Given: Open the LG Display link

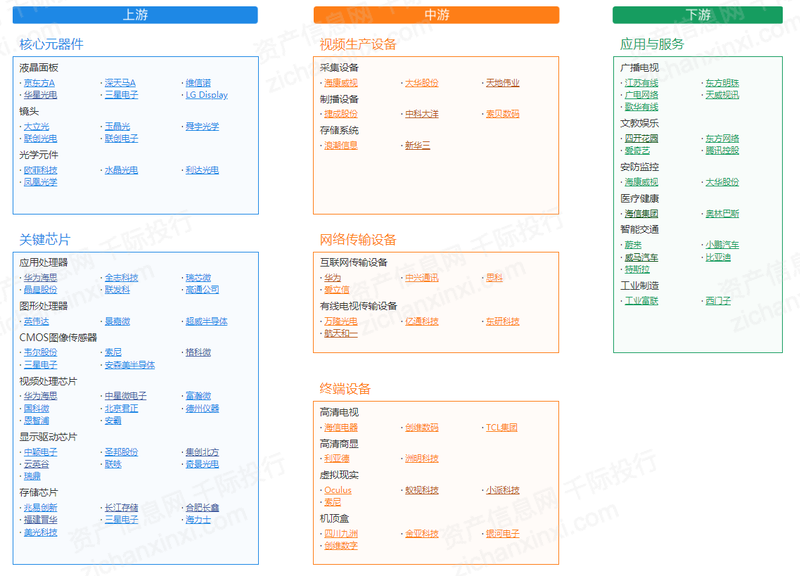Looking at the screenshot, I should click(207, 95).
